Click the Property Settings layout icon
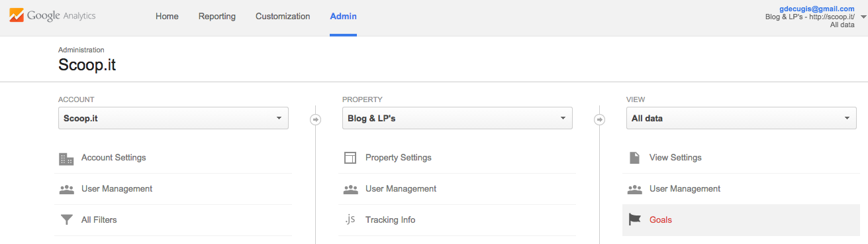Viewport: 868px width, 244px height. pyautogui.click(x=350, y=158)
